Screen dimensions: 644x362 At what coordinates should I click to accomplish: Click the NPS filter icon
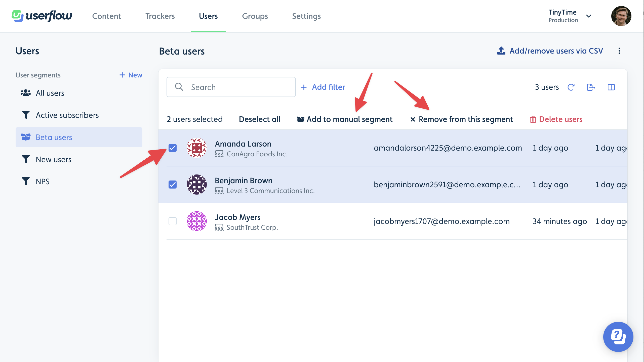point(26,181)
